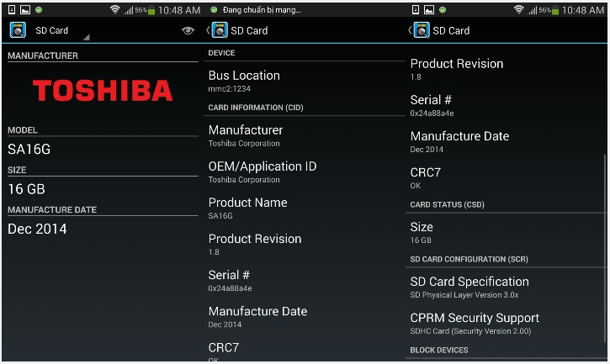Tap the green notification icon in middle status bar
610x364 pixels.
pyautogui.click(x=214, y=10)
